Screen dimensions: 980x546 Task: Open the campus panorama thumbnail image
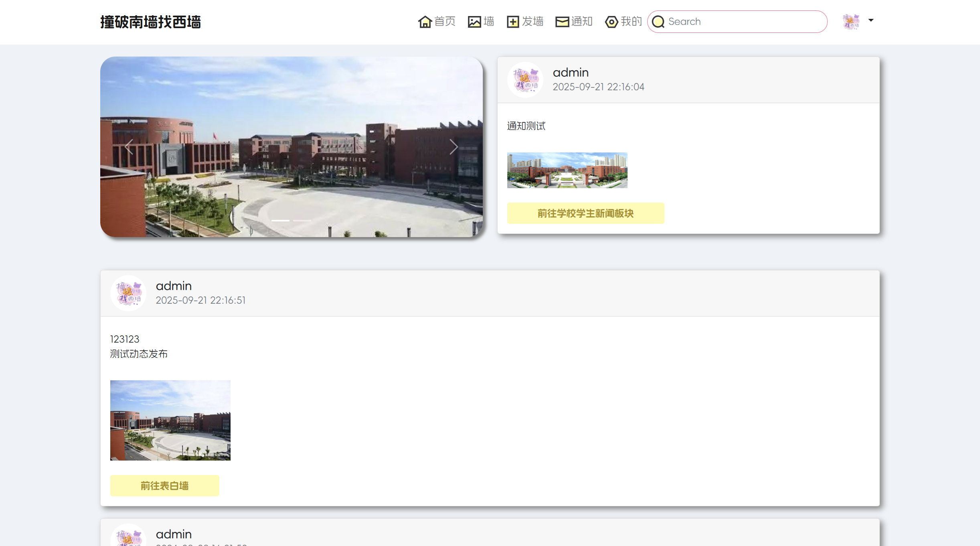click(x=567, y=170)
